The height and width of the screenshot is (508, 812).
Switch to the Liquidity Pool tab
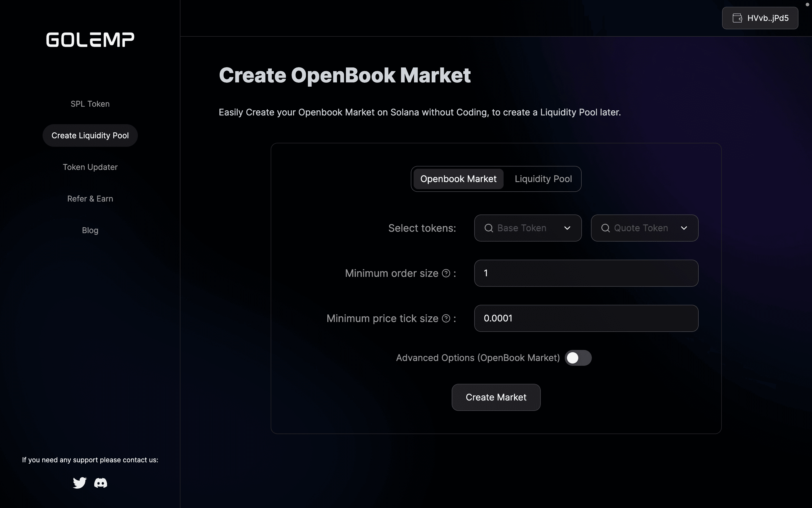pyautogui.click(x=543, y=179)
